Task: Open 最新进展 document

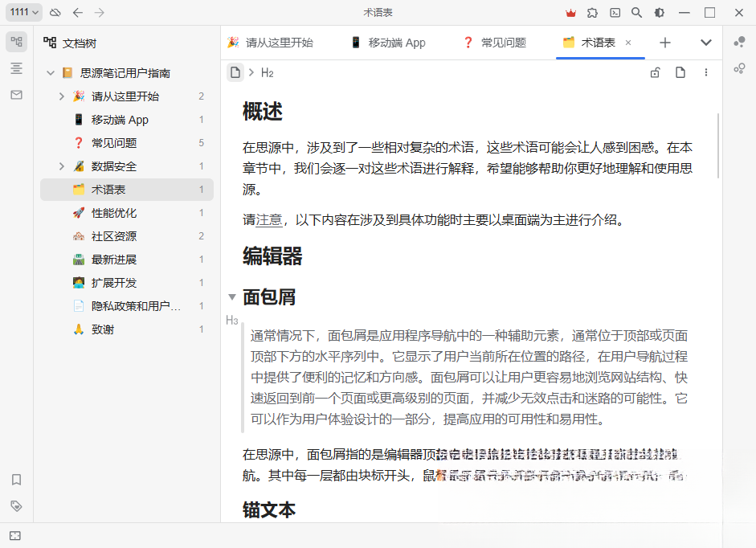Action: pyautogui.click(x=127, y=260)
